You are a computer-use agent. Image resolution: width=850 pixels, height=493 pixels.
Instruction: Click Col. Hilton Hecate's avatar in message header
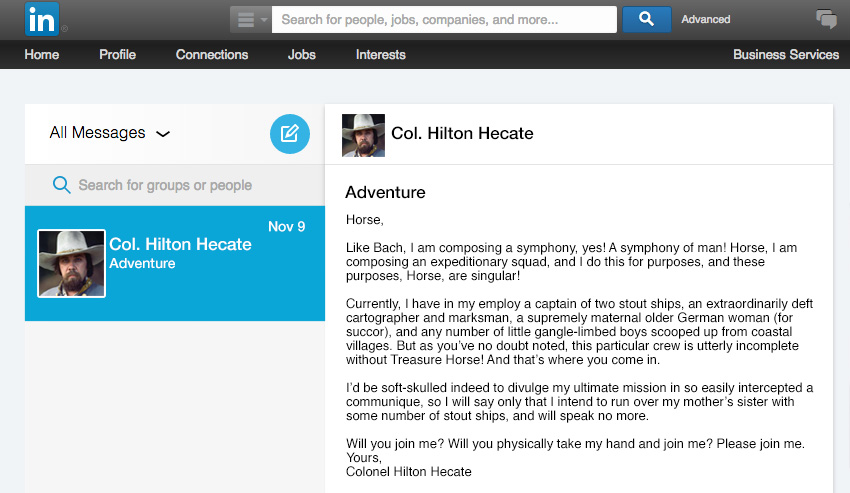[x=363, y=135]
